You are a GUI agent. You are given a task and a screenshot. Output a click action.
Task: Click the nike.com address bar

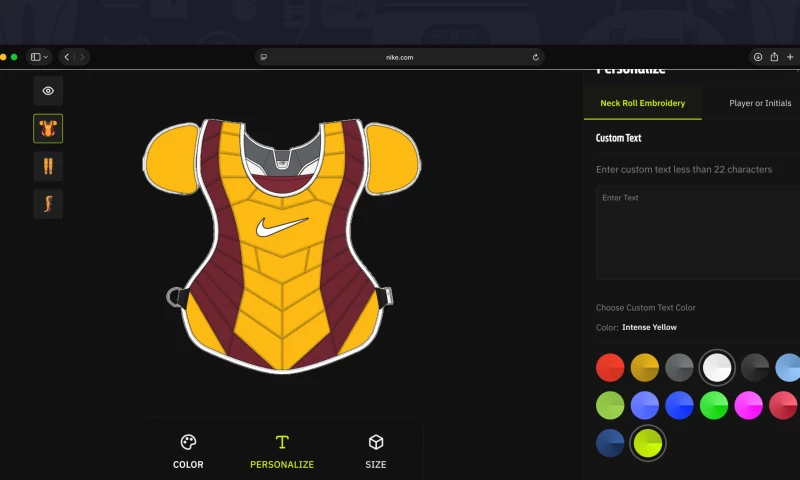tap(399, 57)
